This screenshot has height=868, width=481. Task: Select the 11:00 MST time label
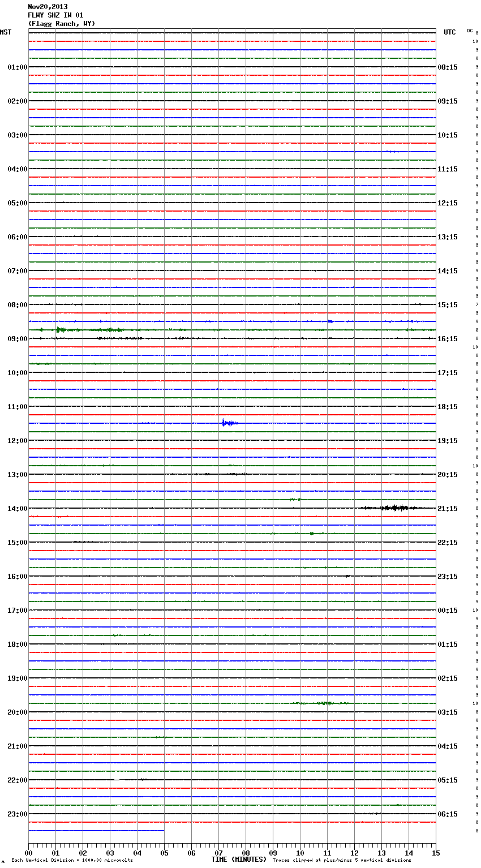(17, 407)
